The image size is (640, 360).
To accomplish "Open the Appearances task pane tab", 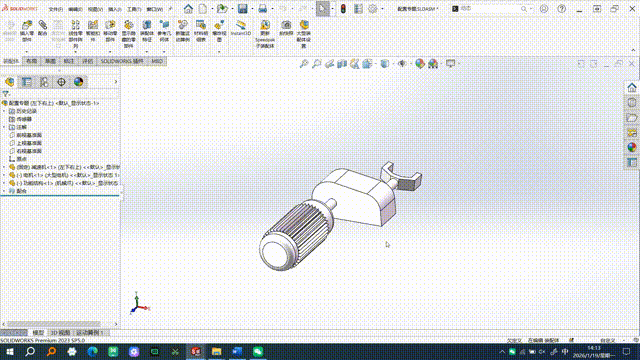I will pos(632,147).
